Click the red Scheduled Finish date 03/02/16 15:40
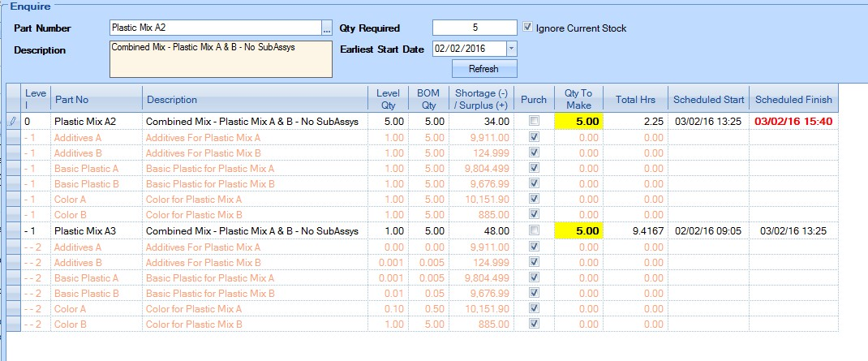This screenshot has width=868, height=361. point(793,122)
